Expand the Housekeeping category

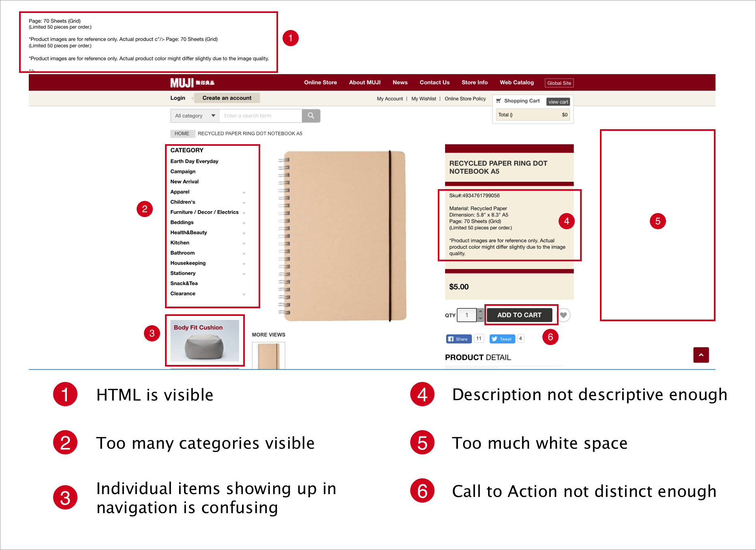point(244,264)
